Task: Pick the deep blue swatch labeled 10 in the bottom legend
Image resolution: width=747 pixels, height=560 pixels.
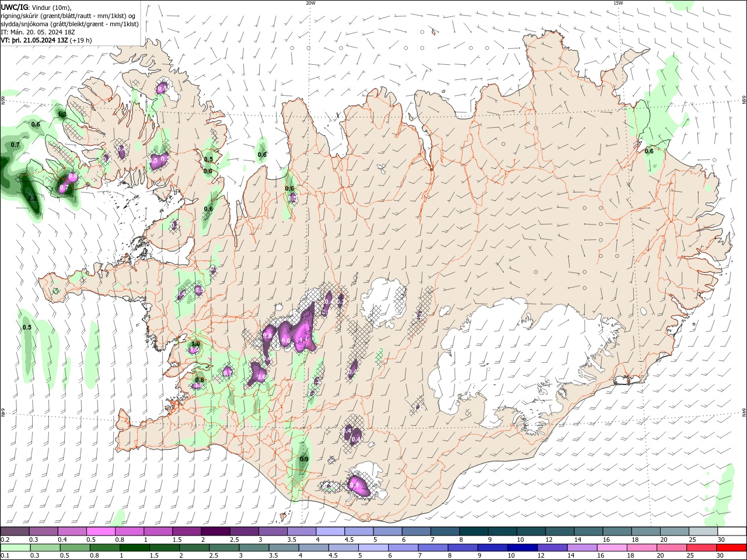Action: tap(522, 548)
